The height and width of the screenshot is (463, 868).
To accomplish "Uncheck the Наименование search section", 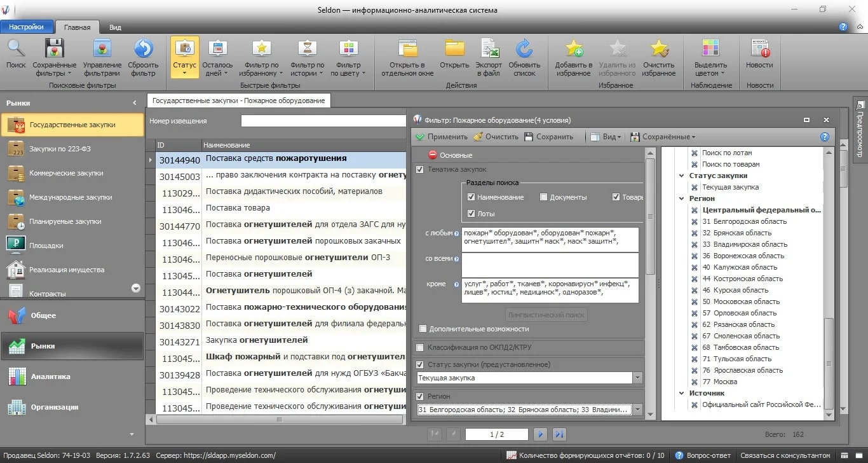I will click(471, 197).
